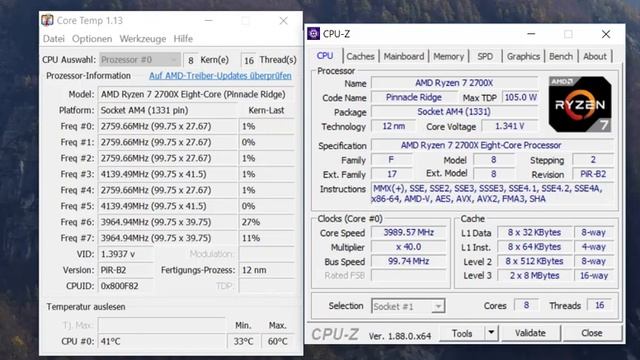Click the Model field in Core Temp

(x=195, y=94)
